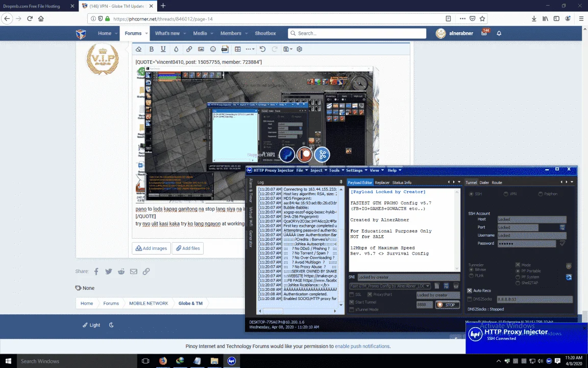Open alnerabner user account menu
588x368 pixels.
454,33
